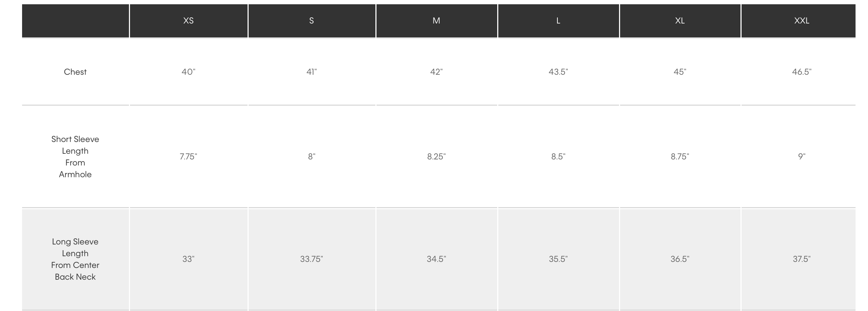The image size is (868, 311).
Task: Click the XS size column header
Action: click(x=188, y=21)
